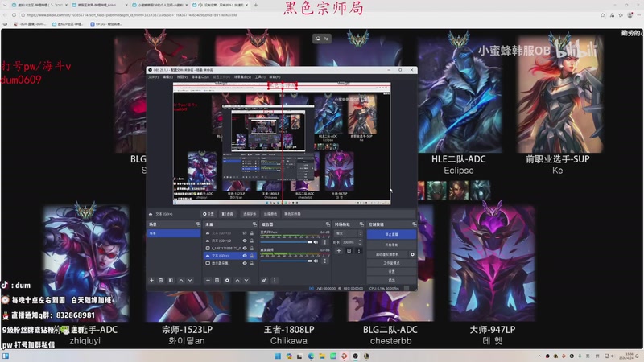Remove selected source with trash icon

[x=217, y=280]
